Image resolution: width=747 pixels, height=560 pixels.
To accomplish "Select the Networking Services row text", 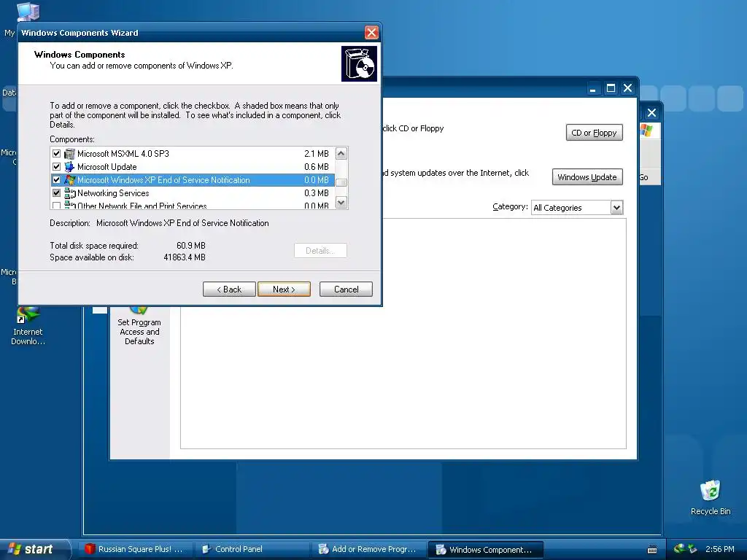I will coord(113,192).
